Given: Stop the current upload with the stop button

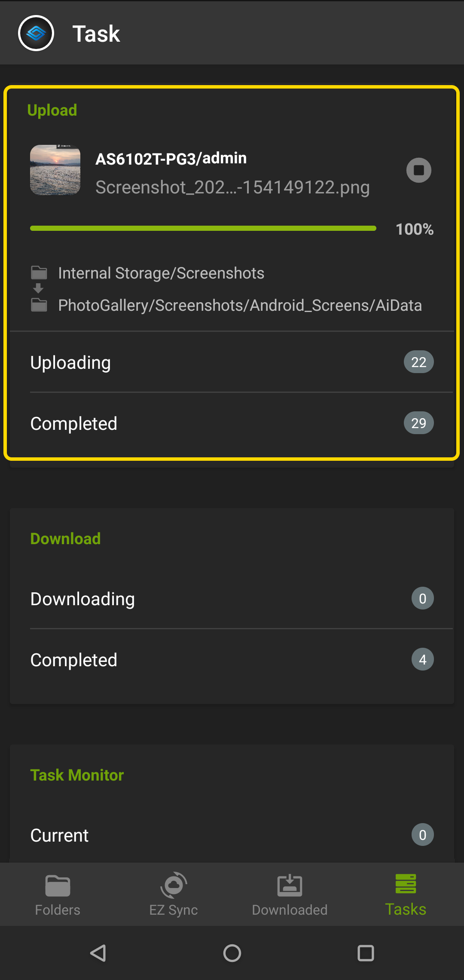Looking at the screenshot, I should (x=419, y=170).
